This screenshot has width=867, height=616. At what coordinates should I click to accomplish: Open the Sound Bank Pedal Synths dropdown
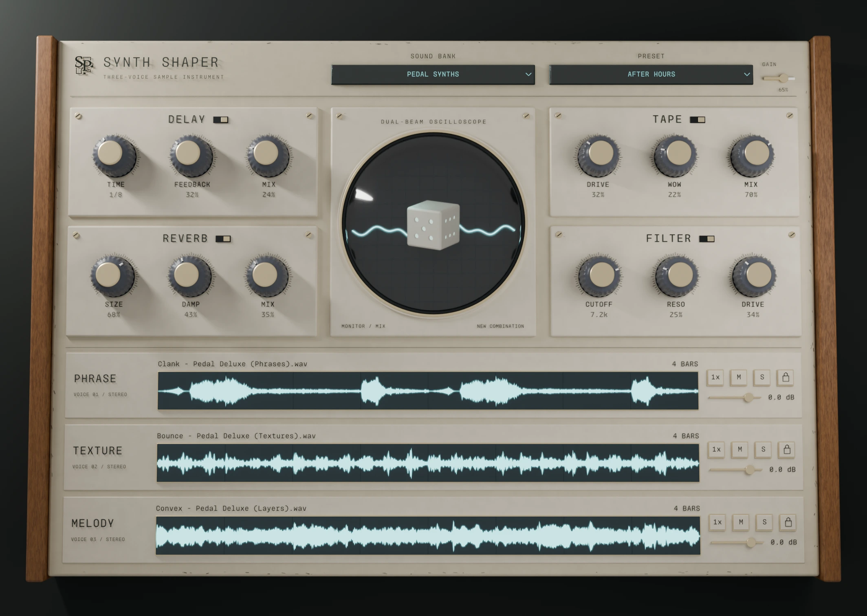pos(433,75)
